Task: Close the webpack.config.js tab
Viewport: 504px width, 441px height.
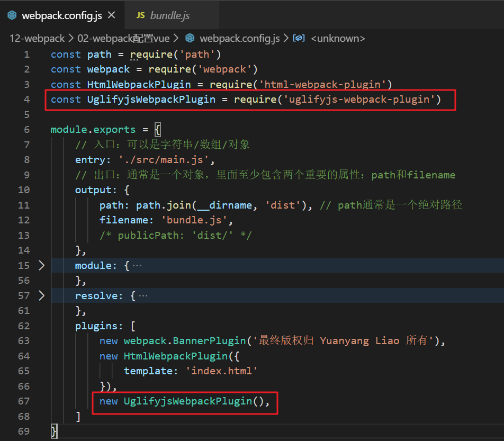Action: coord(111,15)
